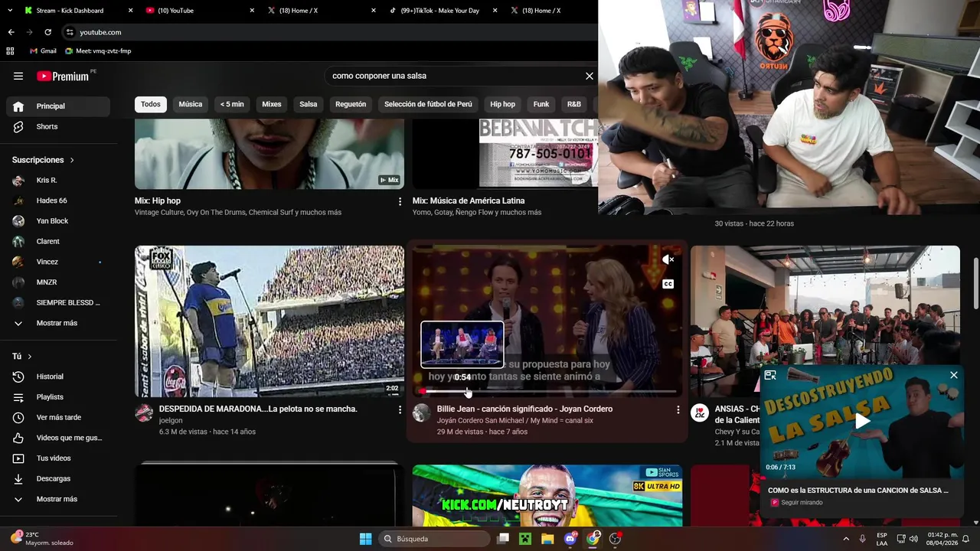Open the system volume tray icon
The width and height of the screenshot is (980, 551).
click(x=913, y=539)
